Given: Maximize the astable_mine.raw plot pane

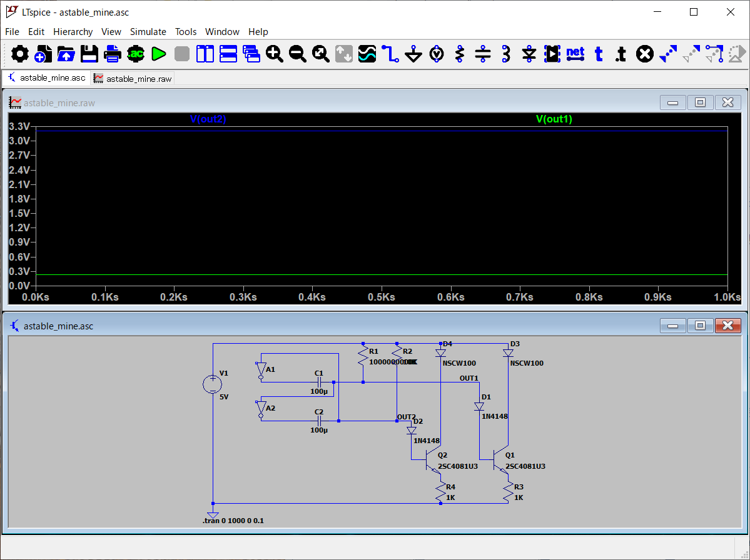Looking at the screenshot, I should 700,102.
